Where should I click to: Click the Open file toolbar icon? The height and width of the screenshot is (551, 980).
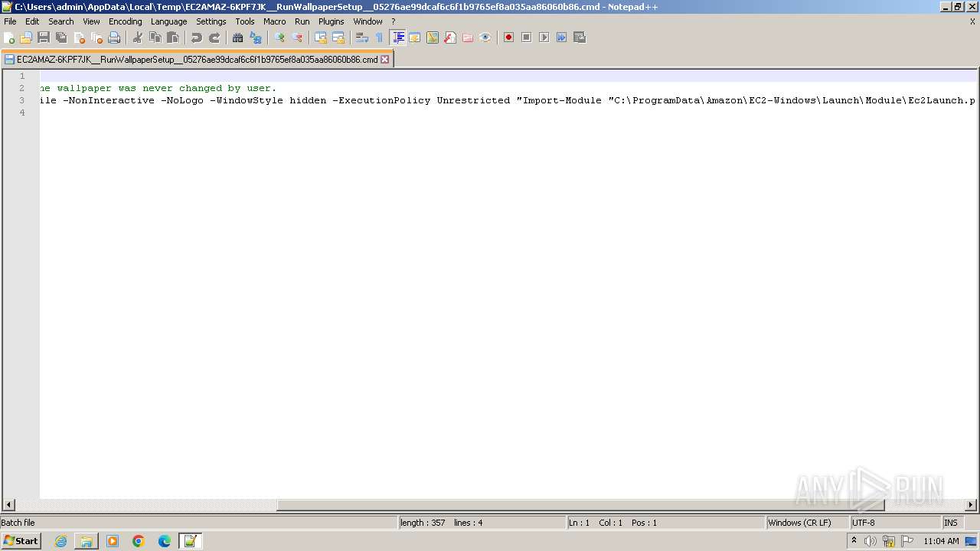coord(26,37)
